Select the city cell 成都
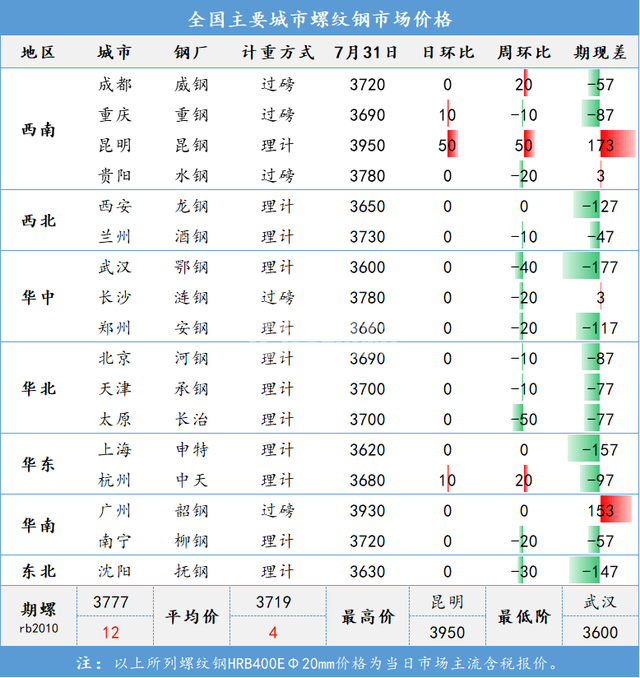The width and height of the screenshot is (640, 678). (x=115, y=84)
